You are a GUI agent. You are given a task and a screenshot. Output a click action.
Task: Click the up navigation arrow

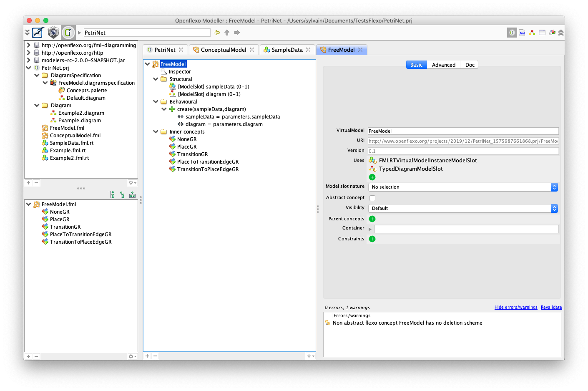point(227,33)
